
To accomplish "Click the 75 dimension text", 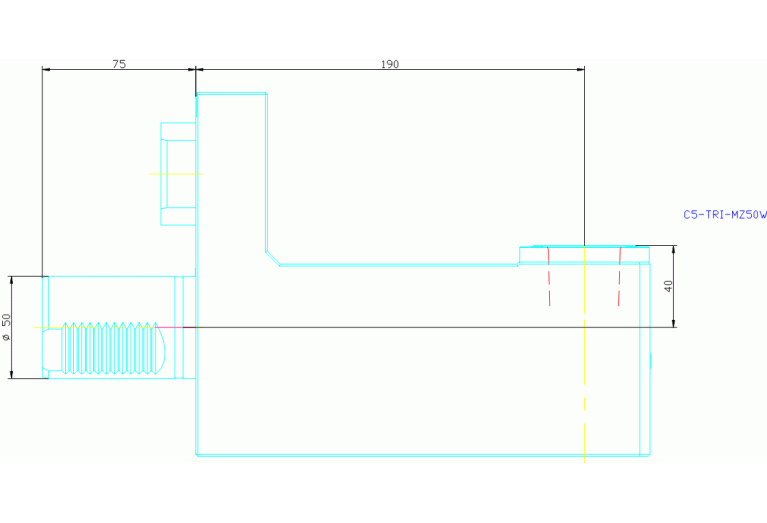I will [x=119, y=64].
